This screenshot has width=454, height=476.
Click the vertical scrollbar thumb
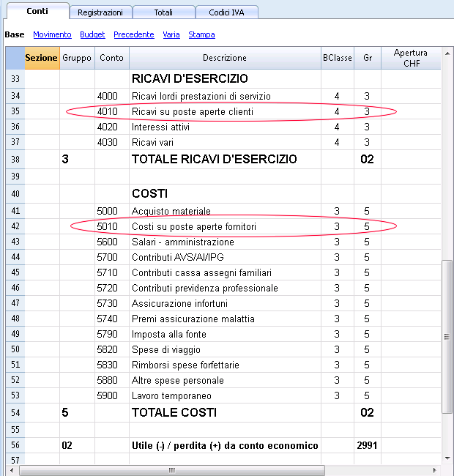pos(447,336)
